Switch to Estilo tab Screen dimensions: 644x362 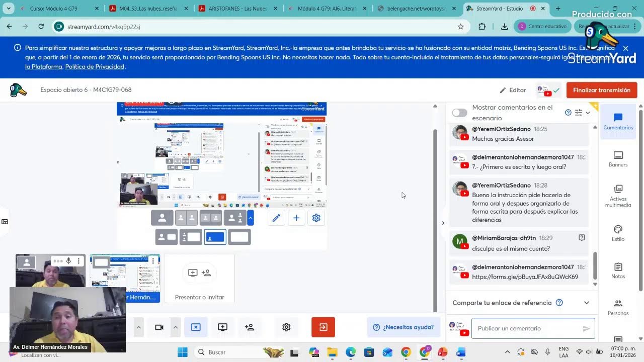[618, 233]
